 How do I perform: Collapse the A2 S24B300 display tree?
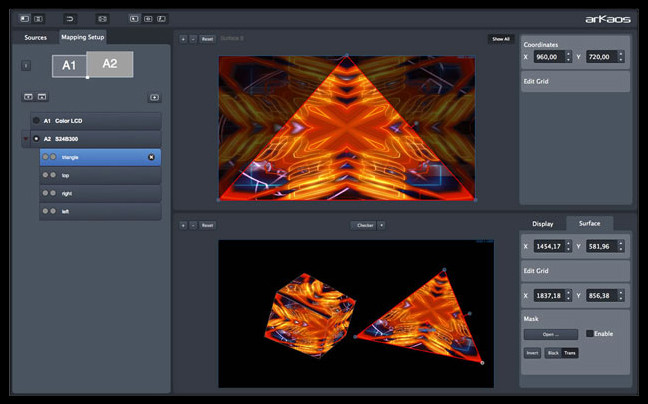pos(25,139)
